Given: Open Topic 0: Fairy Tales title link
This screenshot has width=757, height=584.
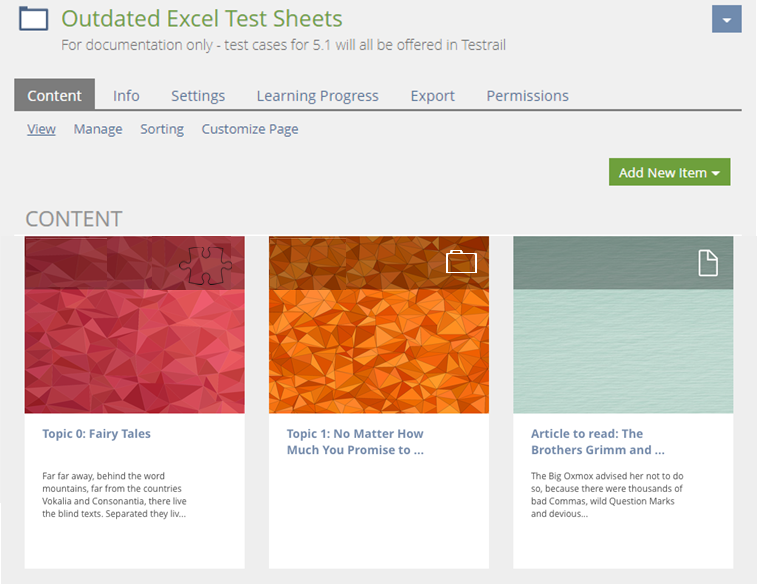Looking at the screenshot, I should pos(96,434).
